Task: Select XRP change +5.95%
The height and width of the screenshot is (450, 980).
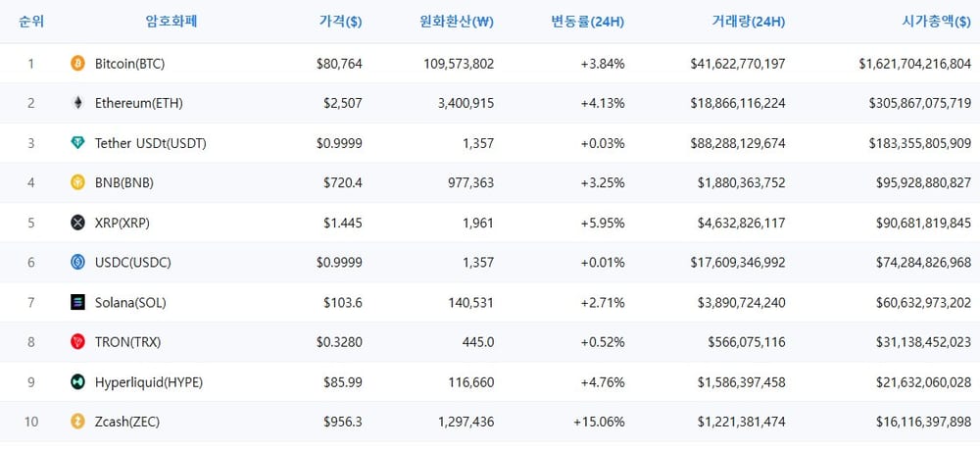Action: (603, 223)
